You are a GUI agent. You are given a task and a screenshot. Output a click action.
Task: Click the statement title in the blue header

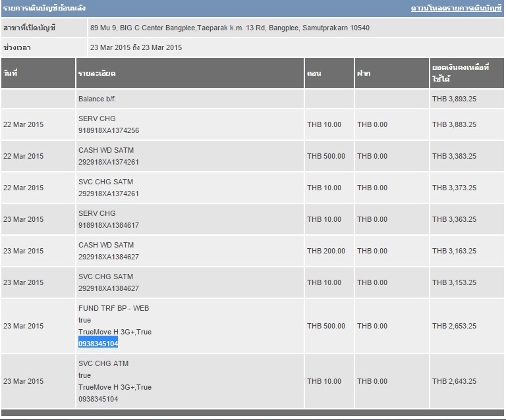(44, 8)
